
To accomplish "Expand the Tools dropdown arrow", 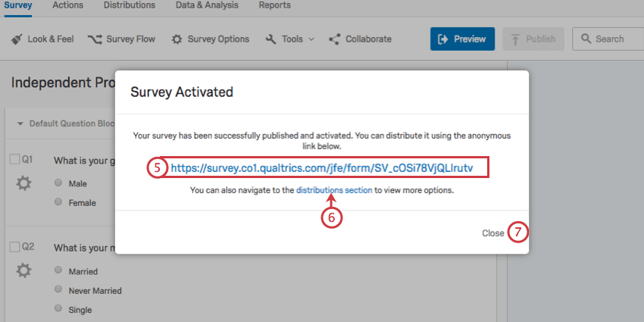I will pos(311,39).
